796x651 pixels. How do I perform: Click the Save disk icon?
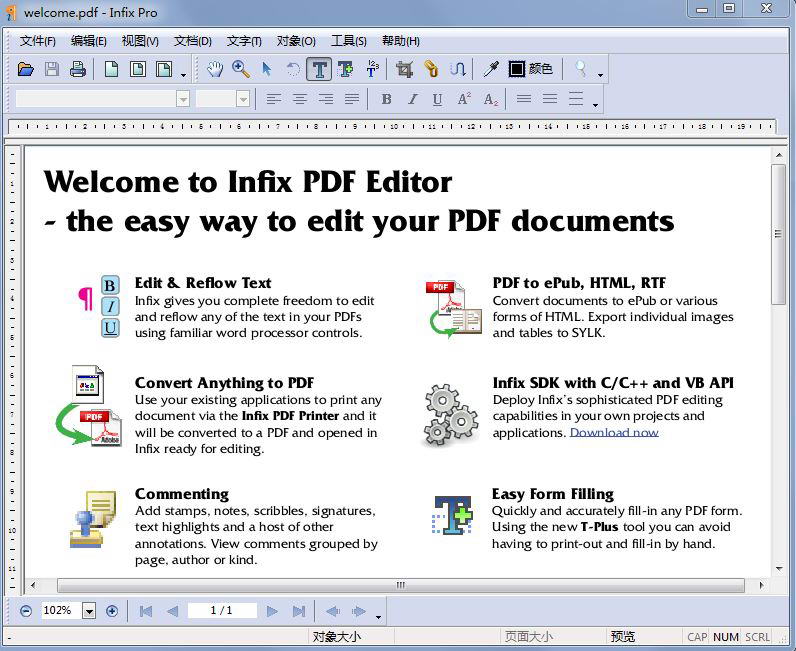pos(52,69)
